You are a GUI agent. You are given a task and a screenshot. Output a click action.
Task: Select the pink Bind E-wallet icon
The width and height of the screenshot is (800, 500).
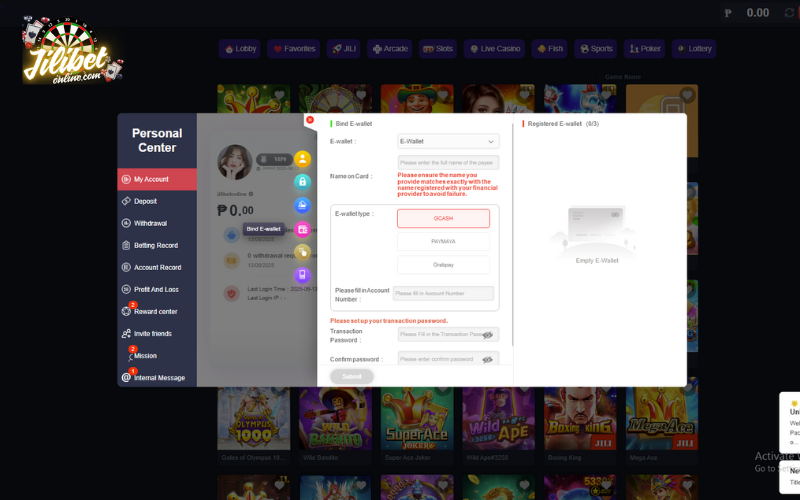302,229
